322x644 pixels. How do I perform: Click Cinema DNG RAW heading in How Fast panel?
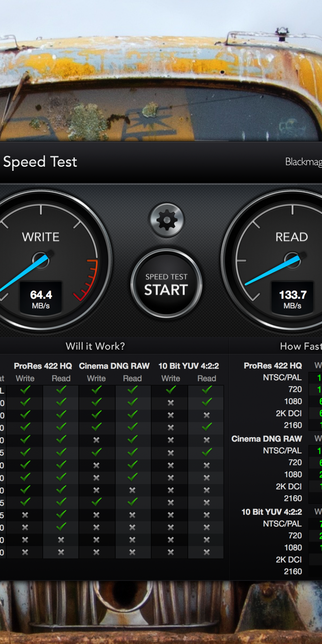[267, 439]
